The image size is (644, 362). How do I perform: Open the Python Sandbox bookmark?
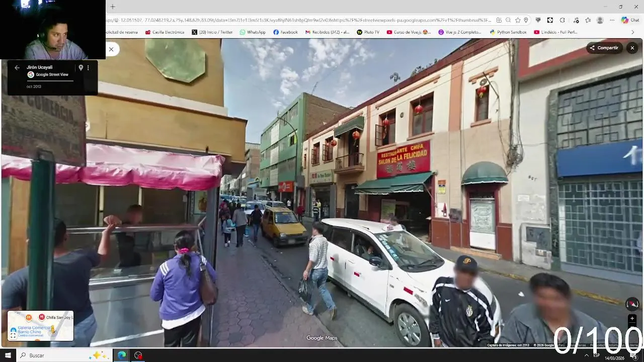508,32
